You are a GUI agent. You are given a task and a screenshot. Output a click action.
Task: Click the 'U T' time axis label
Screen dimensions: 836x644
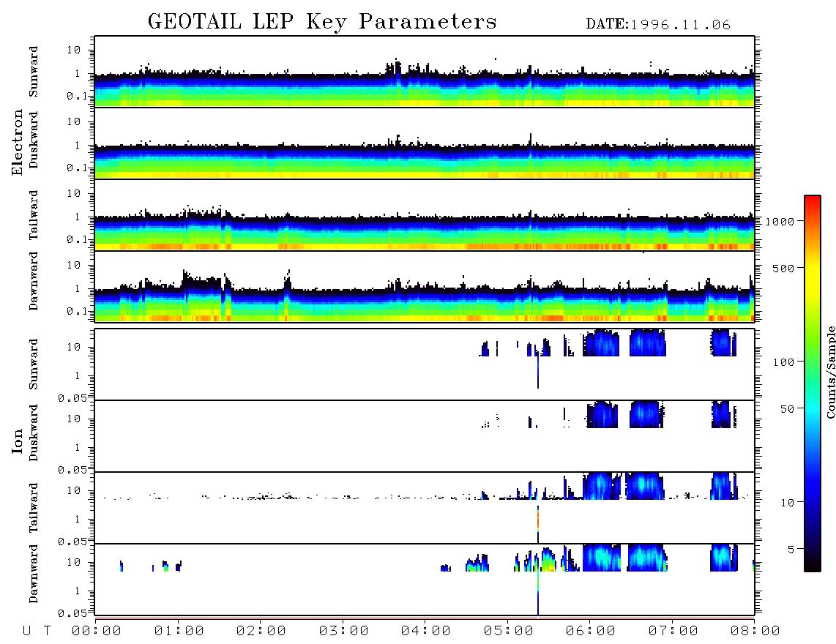coord(37,632)
